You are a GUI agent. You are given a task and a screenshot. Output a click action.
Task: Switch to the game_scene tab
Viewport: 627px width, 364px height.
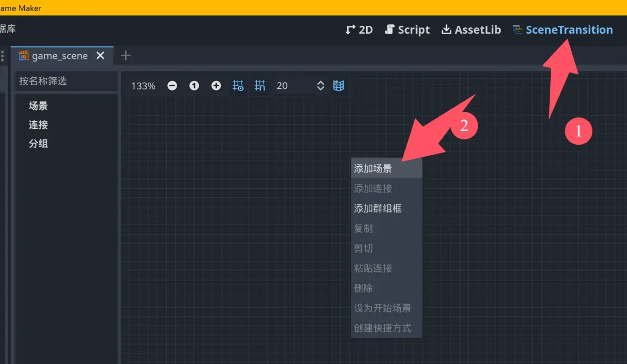(59, 56)
